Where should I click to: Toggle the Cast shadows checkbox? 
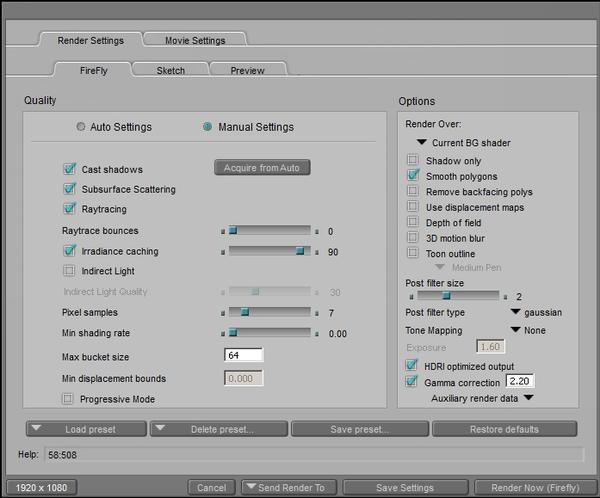pyautogui.click(x=69, y=169)
